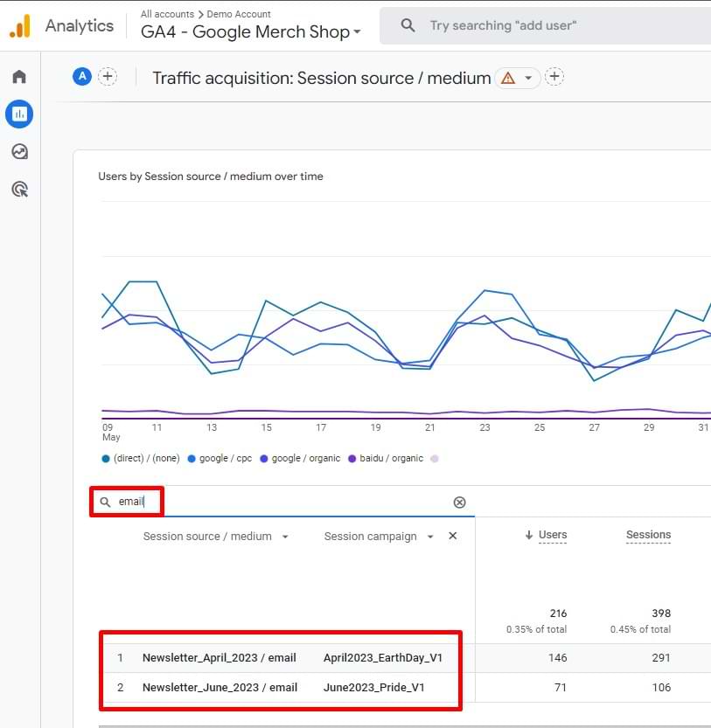This screenshot has width=711, height=728.
Task: Click the Analytics logo
Action: [20, 26]
